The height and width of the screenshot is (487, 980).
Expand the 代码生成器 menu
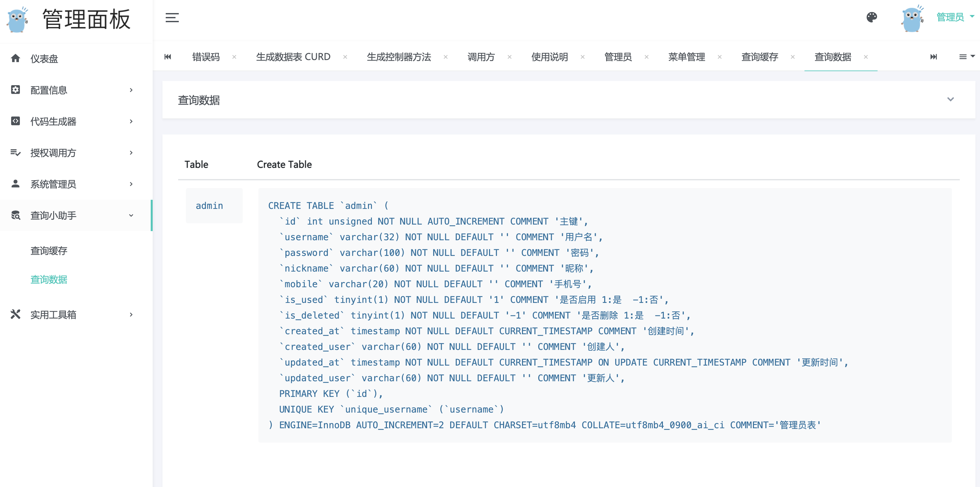tap(76, 121)
